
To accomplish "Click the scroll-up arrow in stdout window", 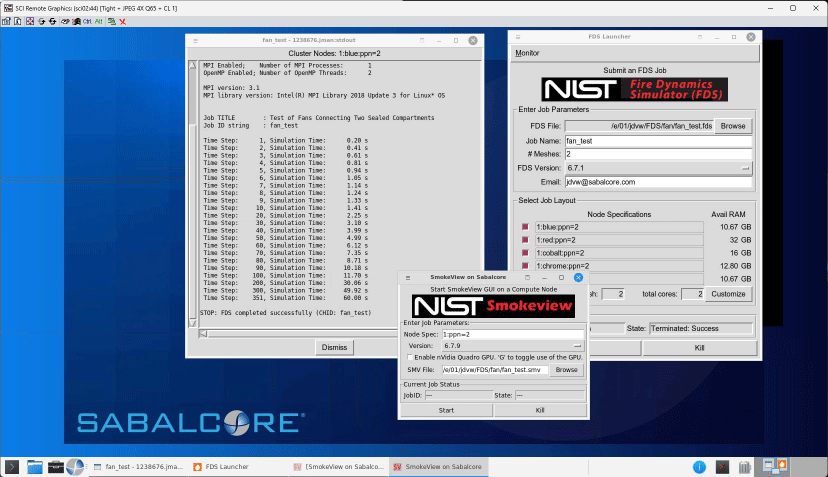I will pos(192,65).
